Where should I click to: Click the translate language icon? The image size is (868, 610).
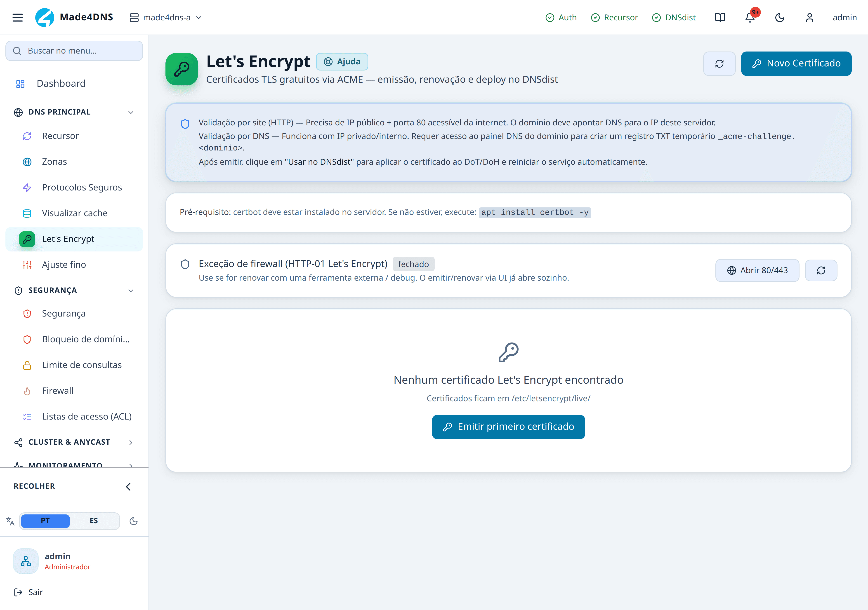point(10,521)
